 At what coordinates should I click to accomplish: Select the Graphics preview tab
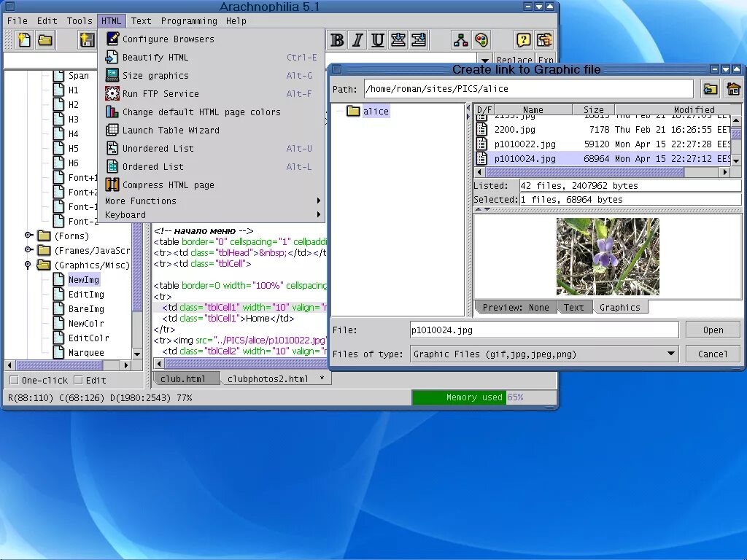620,308
